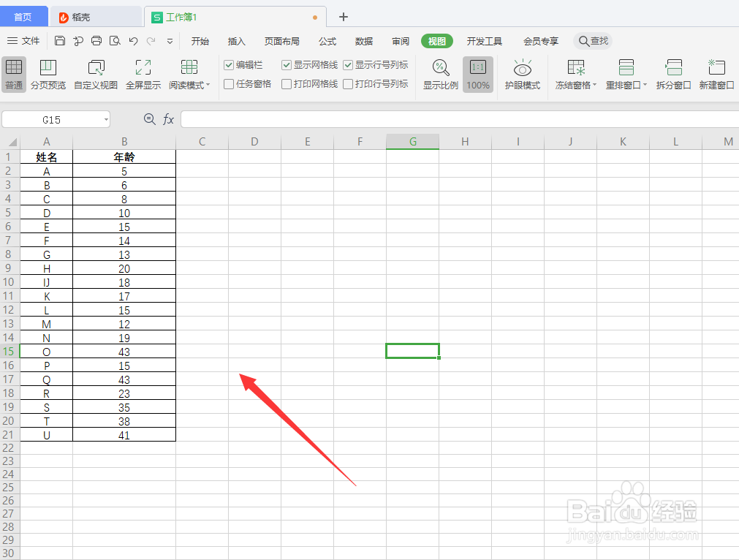The height and width of the screenshot is (560, 739).
Task: Click the Print icon in quick access toolbar
Action: pos(96,41)
